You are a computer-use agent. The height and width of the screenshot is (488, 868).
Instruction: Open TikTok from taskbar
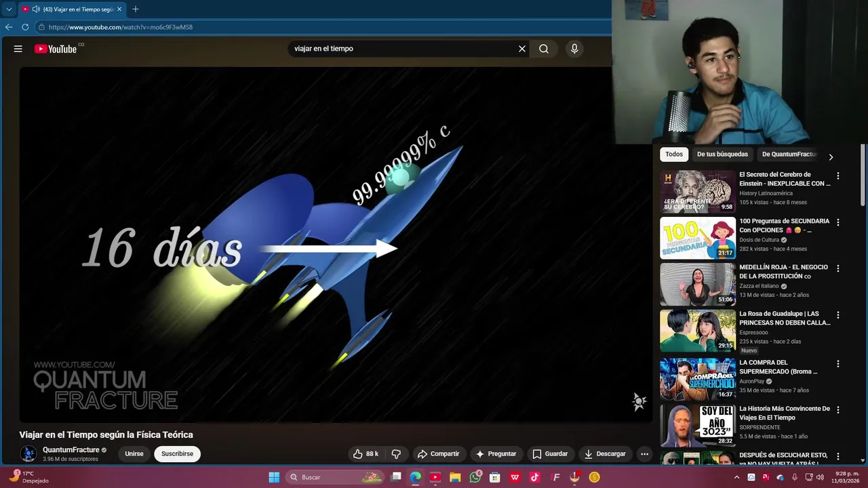(x=535, y=477)
